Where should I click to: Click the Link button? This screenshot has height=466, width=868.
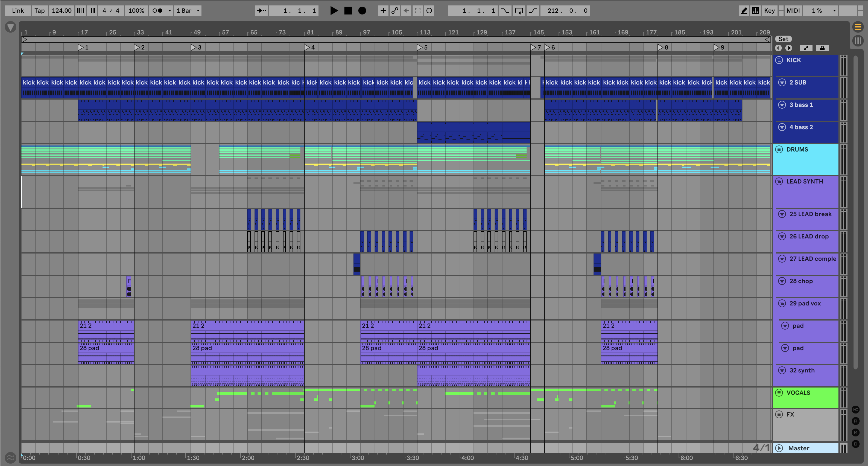click(17, 11)
